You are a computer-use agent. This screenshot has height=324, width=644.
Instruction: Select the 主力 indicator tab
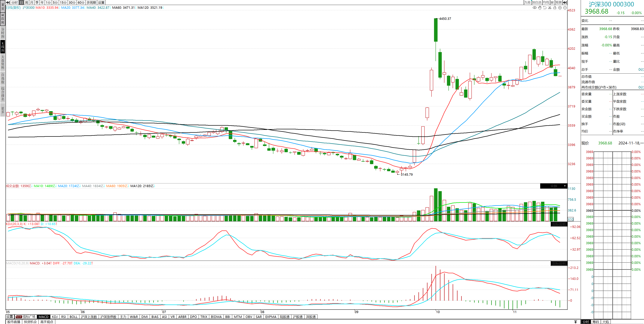[123, 317]
